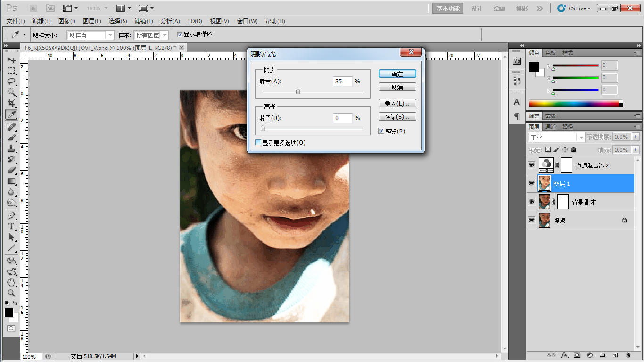Delete the selected layer with trash icon
Viewport: 644px width, 362px height.
click(628, 355)
